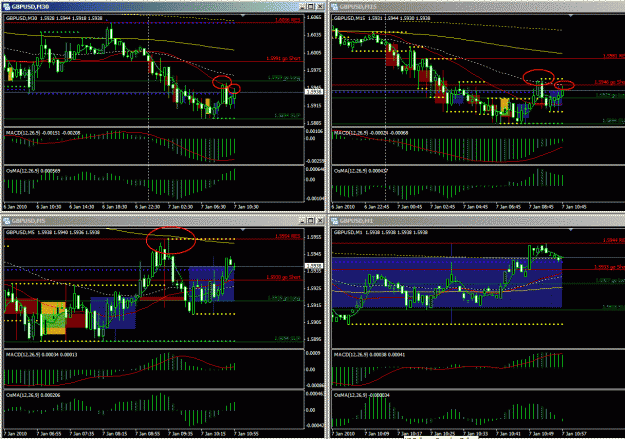Click the current price tag on M5 price axis
This screenshot has width=625, height=439.
(x=314, y=266)
